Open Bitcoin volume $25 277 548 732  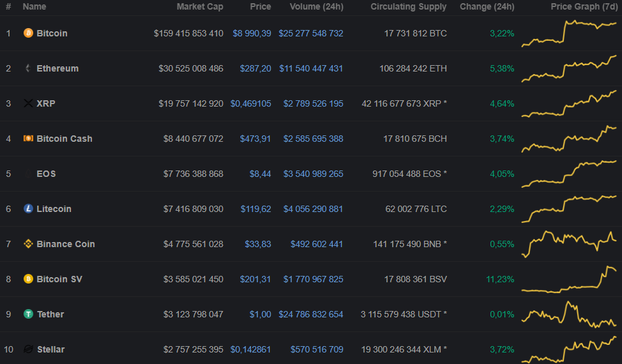[311, 33]
